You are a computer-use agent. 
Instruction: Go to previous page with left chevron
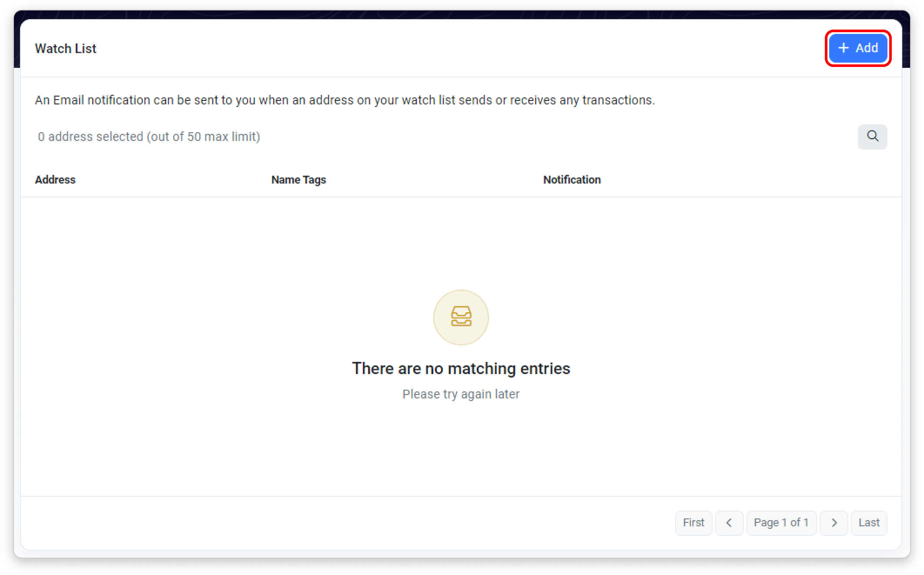(x=729, y=522)
